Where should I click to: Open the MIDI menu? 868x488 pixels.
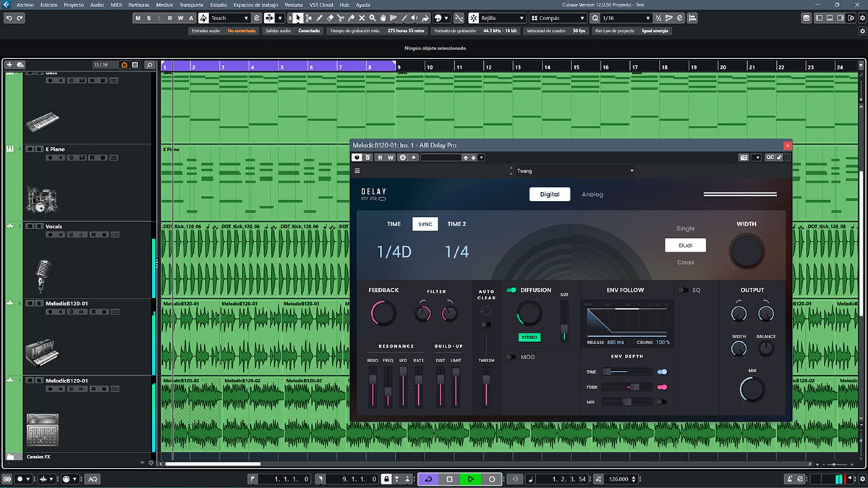[116, 5]
